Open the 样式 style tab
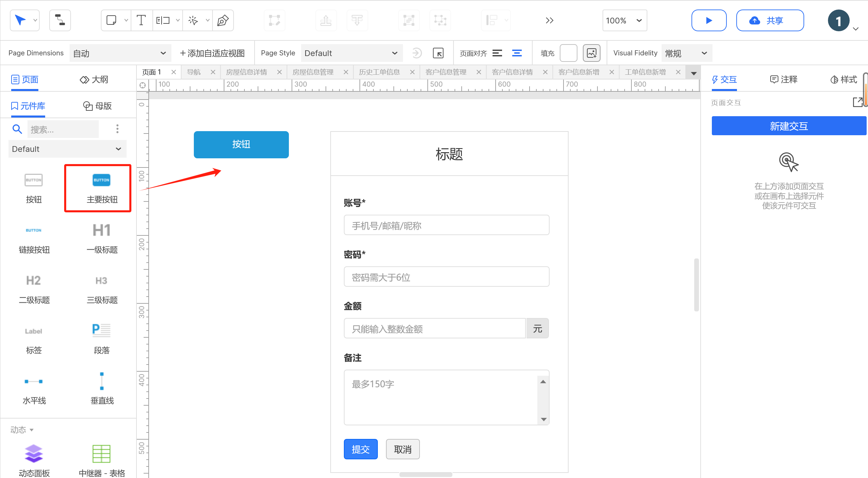Viewport: 868px width, 478px height. point(844,79)
